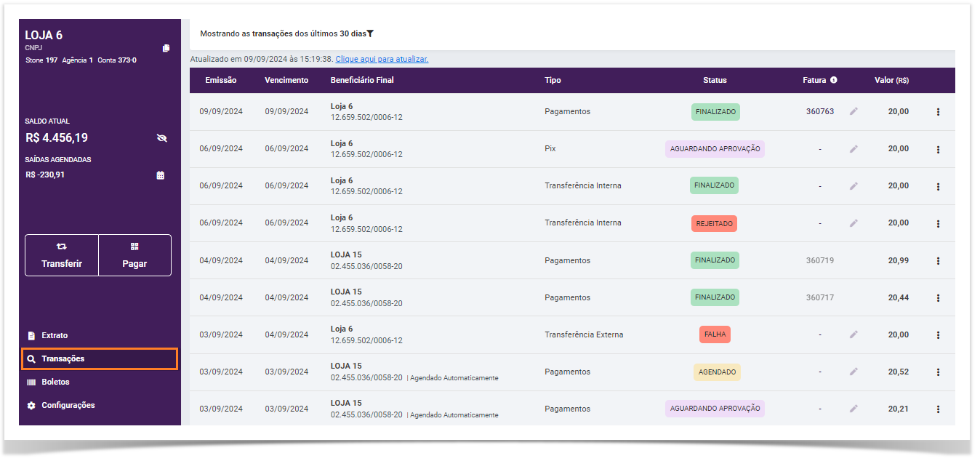Click the red FALHA status badge
This screenshot has width=980, height=461.
tap(715, 334)
